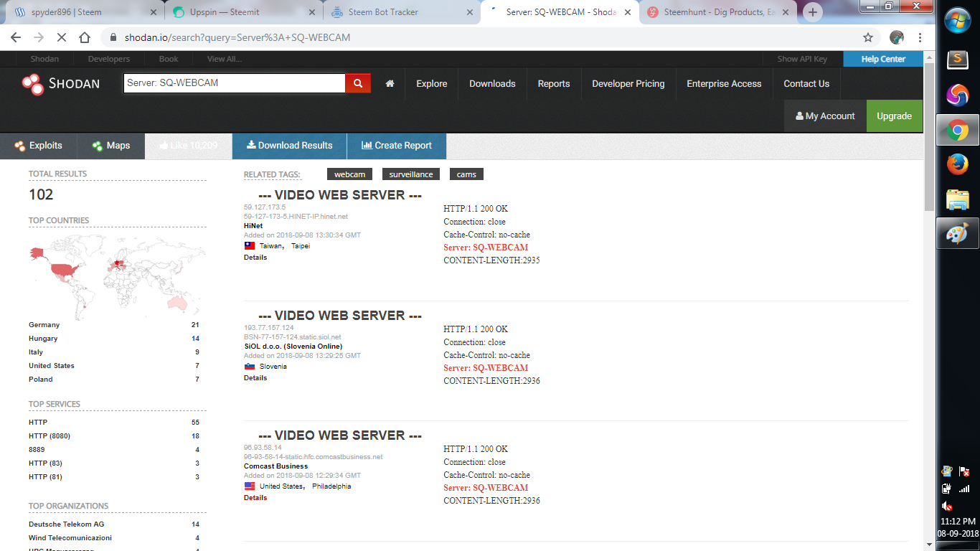Open Exploits section
This screenshot has height=551, width=980.
(39, 146)
